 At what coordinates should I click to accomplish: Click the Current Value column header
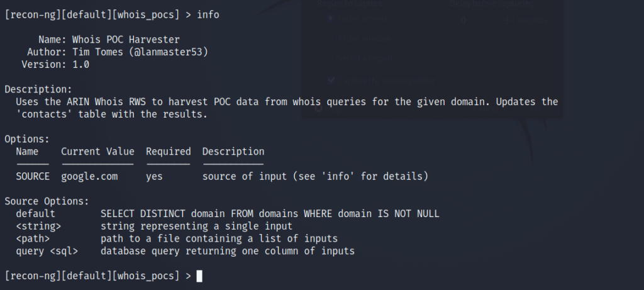tap(97, 152)
